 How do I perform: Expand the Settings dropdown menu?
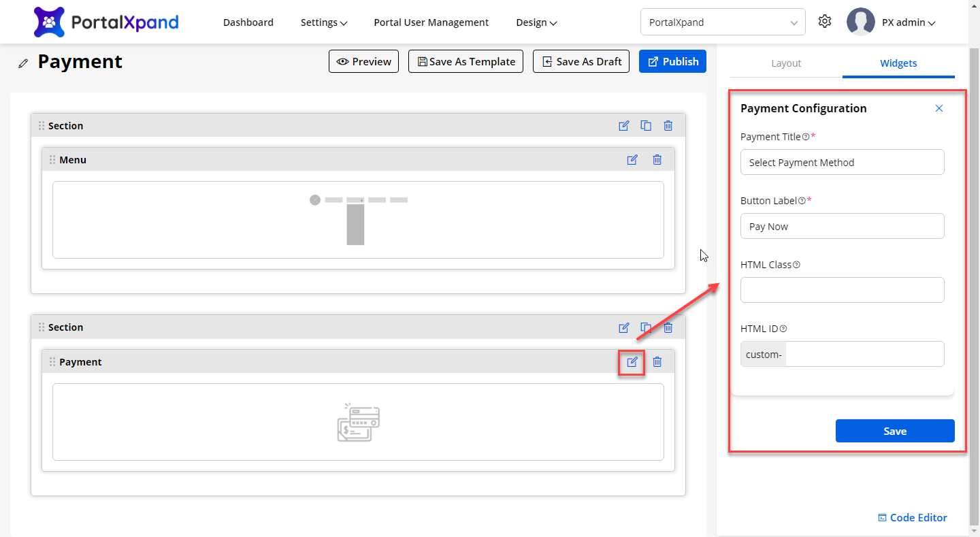(x=324, y=22)
